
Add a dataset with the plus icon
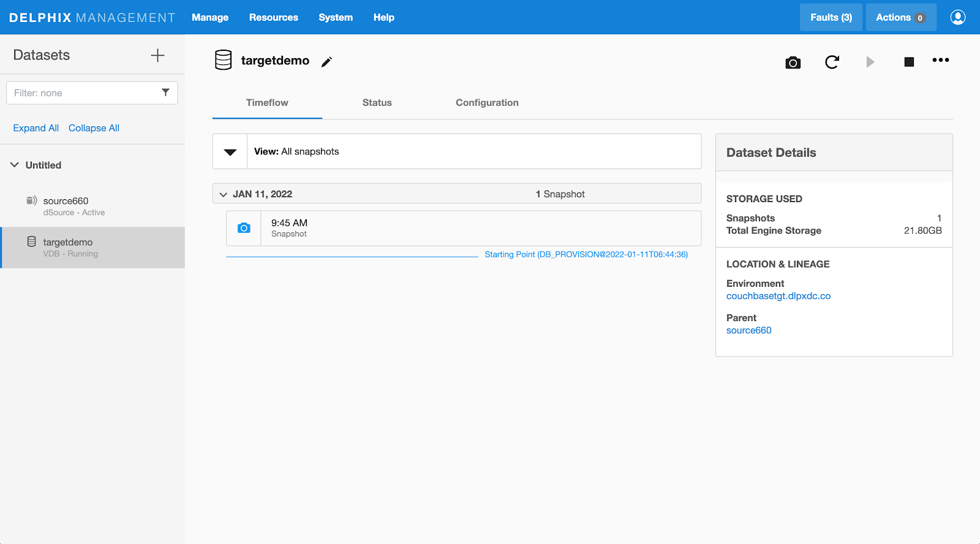[x=157, y=55]
